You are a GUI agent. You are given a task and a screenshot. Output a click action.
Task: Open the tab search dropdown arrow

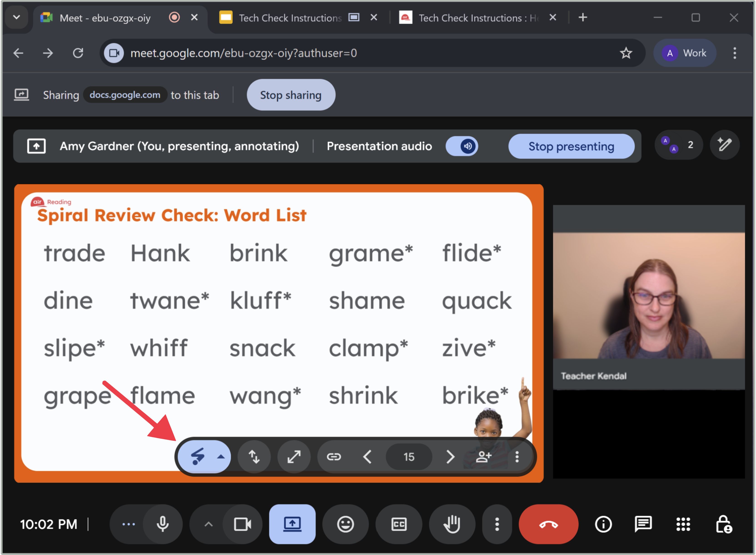[x=16, y=17]
